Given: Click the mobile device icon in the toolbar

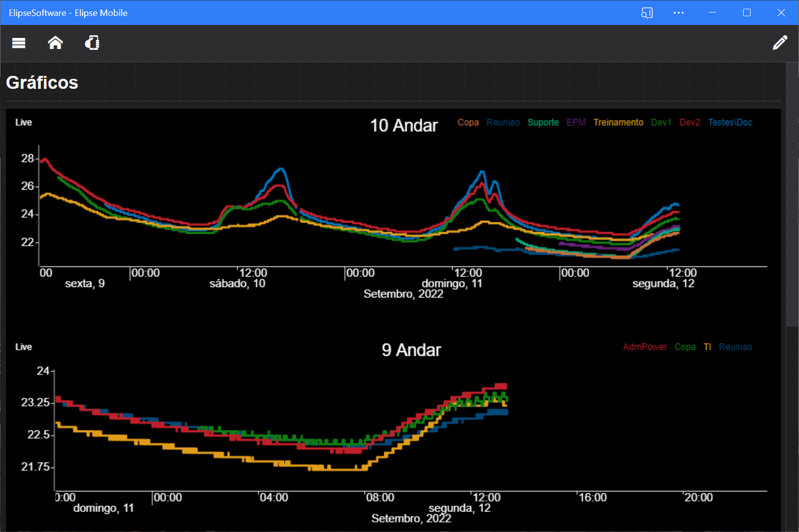Looking at the screenshot, I should point(92,43).
